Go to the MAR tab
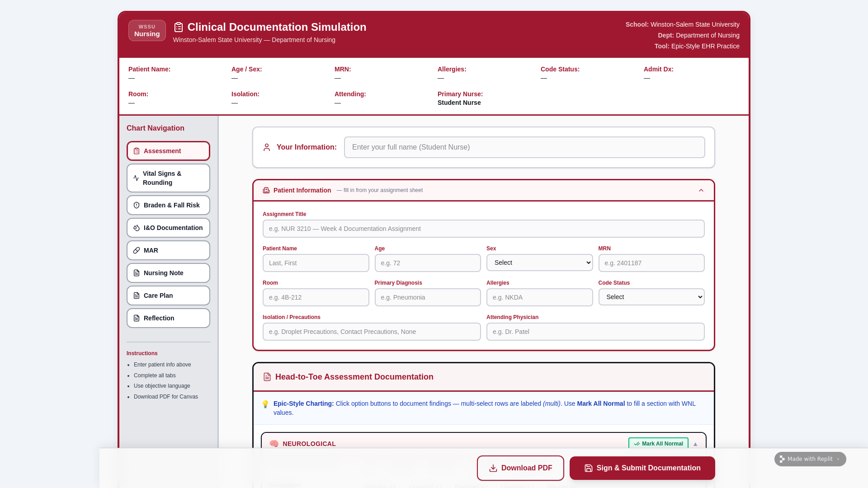This screenshot has height=488, width=868. coord(168,250)
